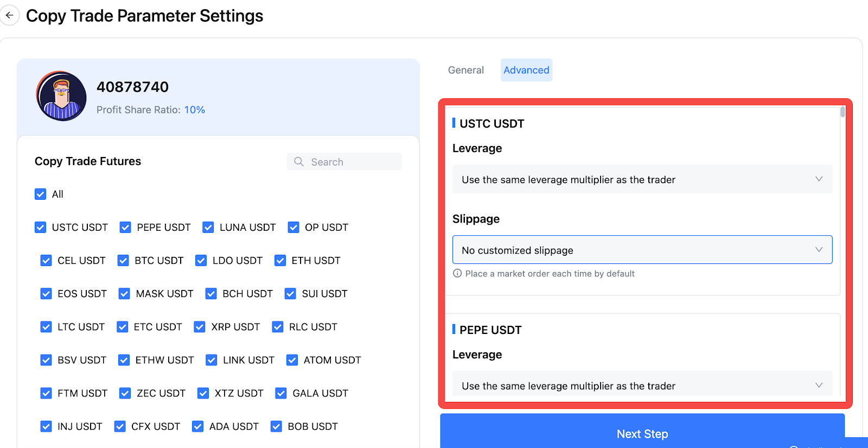Toggle INJ USDT checkbox

coord(46,426)
